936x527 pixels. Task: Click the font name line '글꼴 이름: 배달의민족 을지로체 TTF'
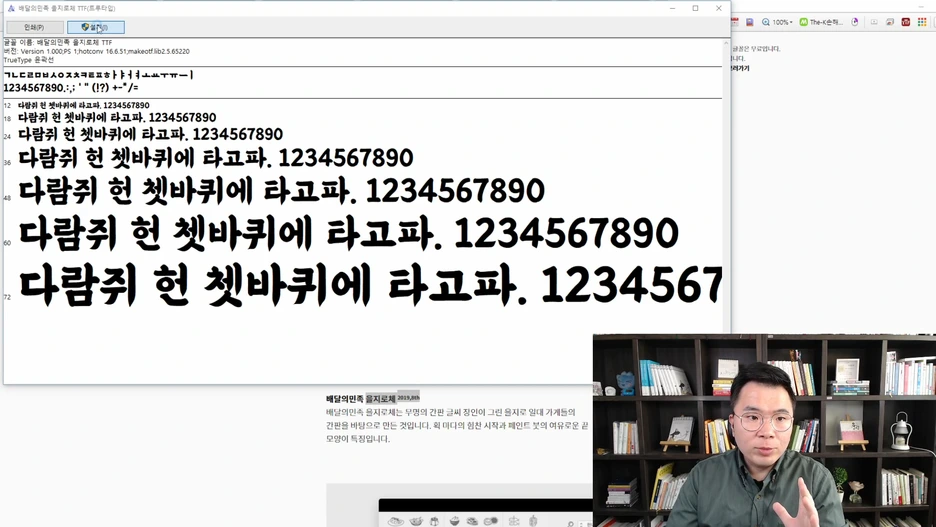point(58,43)
